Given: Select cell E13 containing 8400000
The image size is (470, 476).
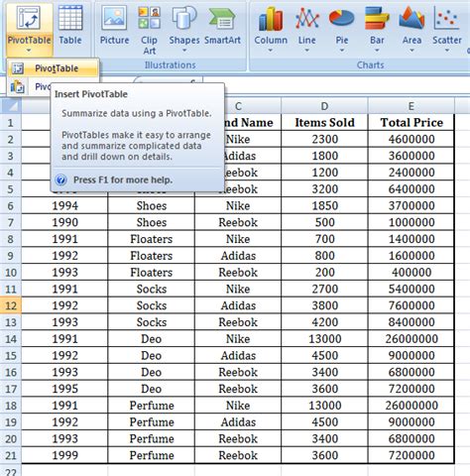Looking at the screenshot, I should point(411,322).
